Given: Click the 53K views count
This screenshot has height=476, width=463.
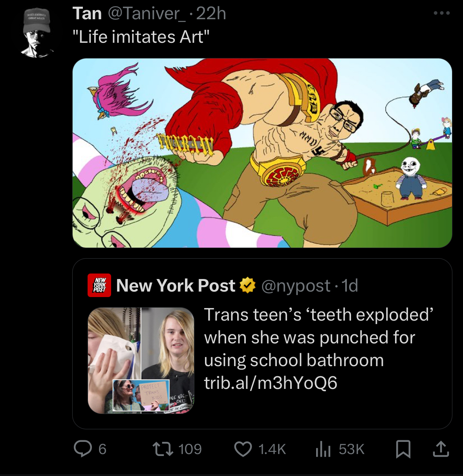Looking at the screenshot, I should click(351, 449).
